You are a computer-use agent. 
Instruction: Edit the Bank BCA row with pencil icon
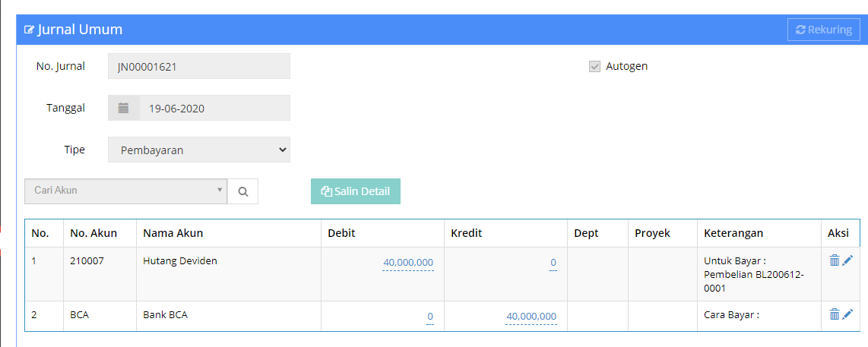click(x=847, y=314)
